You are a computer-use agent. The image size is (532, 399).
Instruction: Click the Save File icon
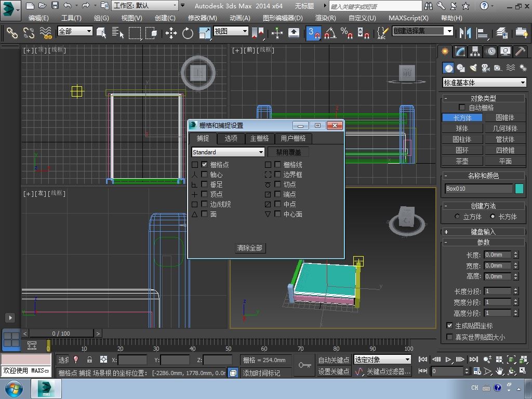pyautogui.click(x=55, y=5)
